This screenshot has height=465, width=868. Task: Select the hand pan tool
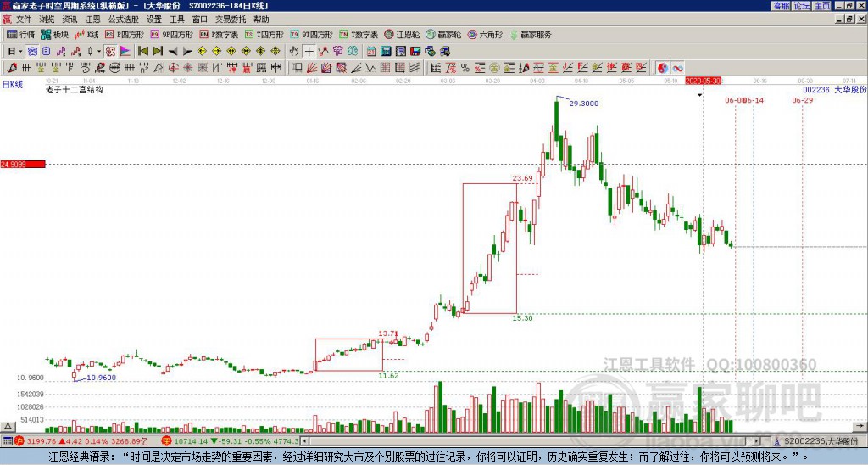tap(294, 52)
